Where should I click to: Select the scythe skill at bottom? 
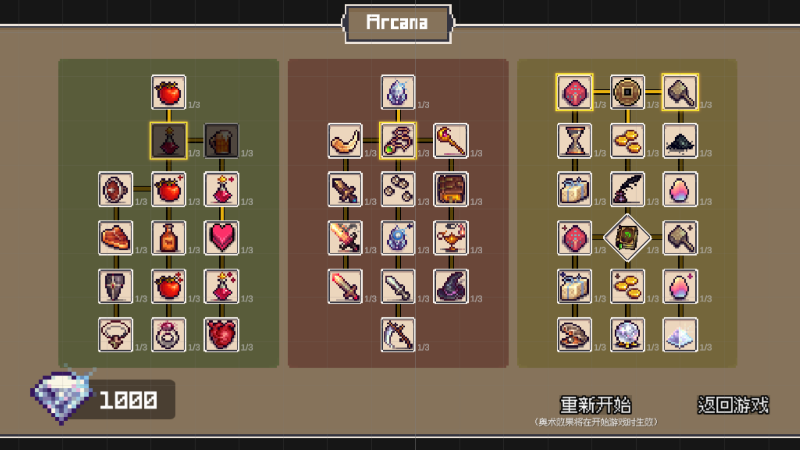click(398, 335)
